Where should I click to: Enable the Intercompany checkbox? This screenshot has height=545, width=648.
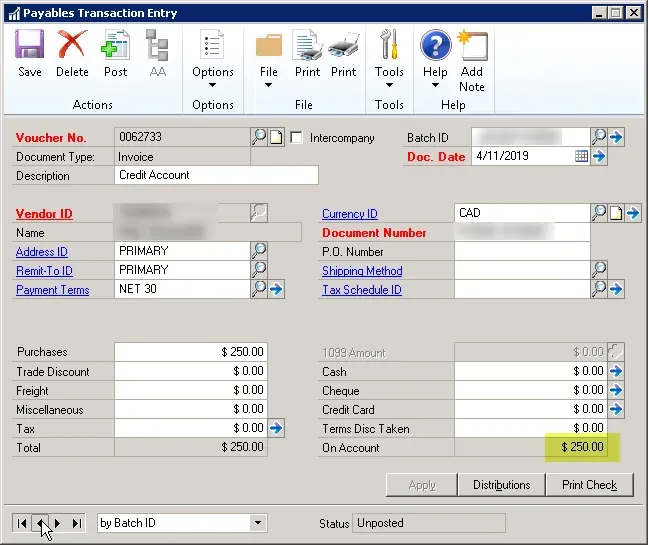pos(297,138)
